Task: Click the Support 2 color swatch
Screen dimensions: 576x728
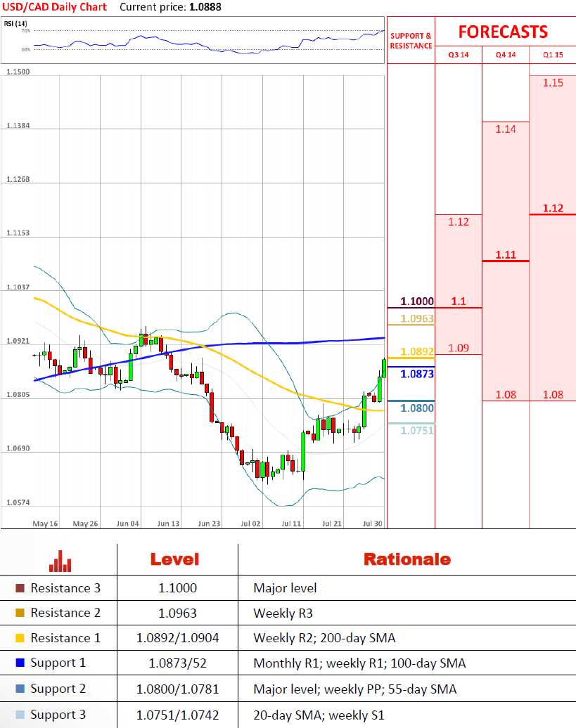Action: (x=20, y=689)
